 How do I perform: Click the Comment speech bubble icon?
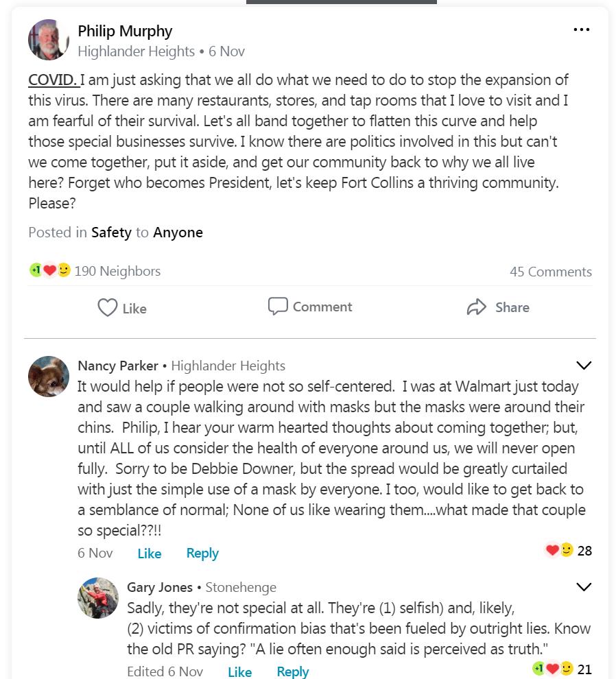[278, 306]
